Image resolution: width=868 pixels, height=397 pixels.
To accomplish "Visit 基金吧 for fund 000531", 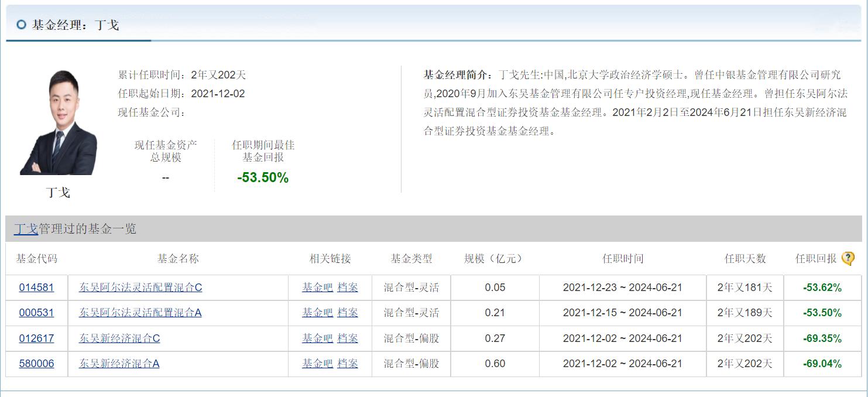I will coord(317,313).
